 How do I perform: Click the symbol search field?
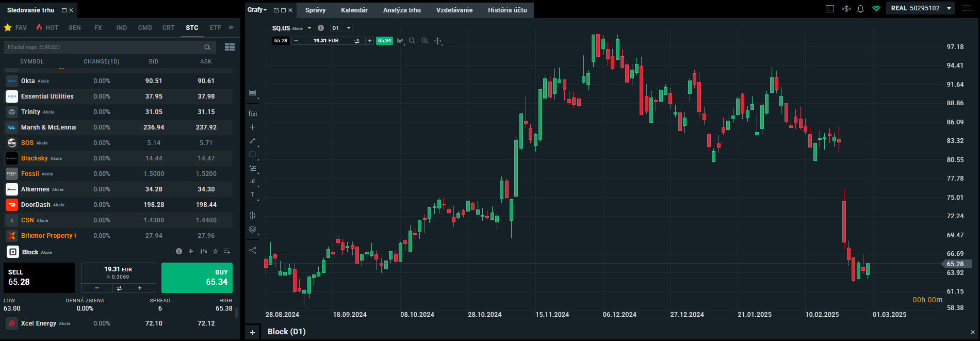(103, 47)
